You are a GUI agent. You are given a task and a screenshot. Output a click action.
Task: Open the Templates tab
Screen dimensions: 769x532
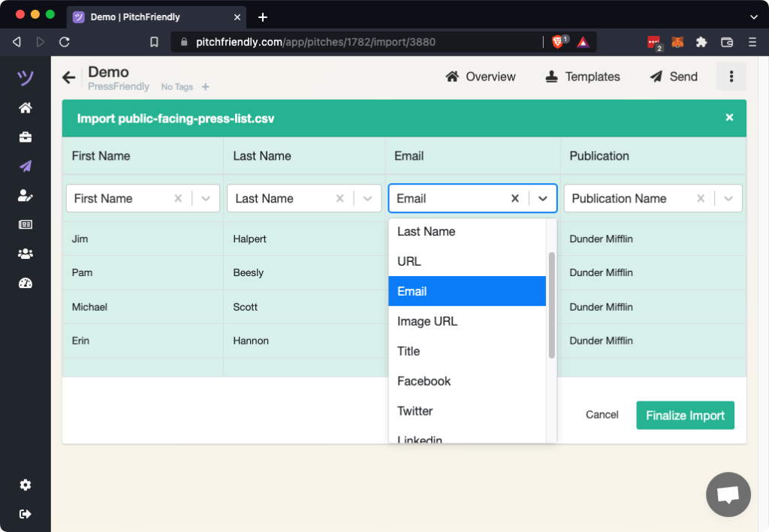(583, 77)
